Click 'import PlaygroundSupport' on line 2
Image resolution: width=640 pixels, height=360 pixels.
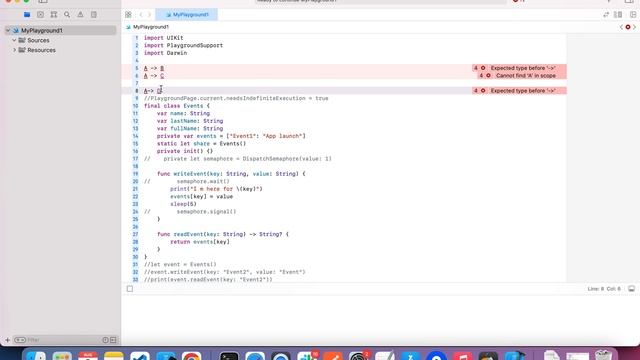(x=183, y=45)
